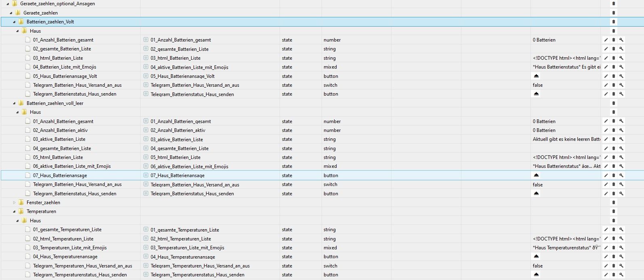Open wrench settings for 05_Haus_Batterienansage_Volt
The height and width of the screenshot is (280, 644).
click(621, 76)
